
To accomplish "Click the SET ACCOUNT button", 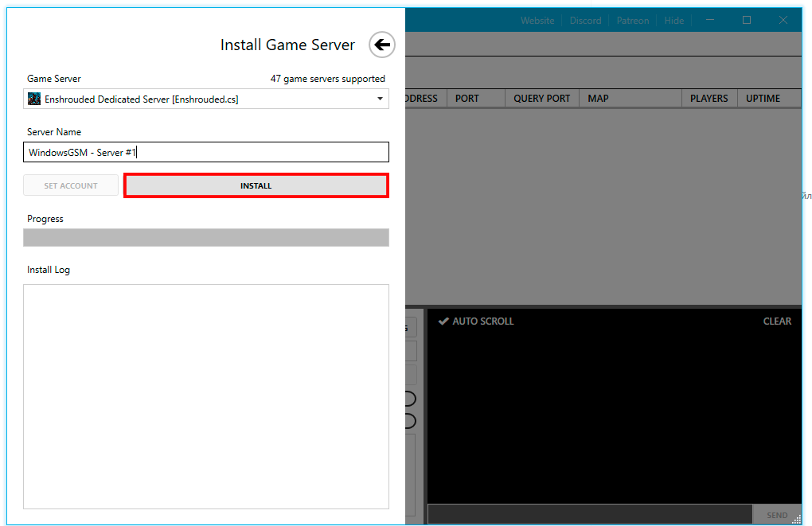I will click(71, 186).
